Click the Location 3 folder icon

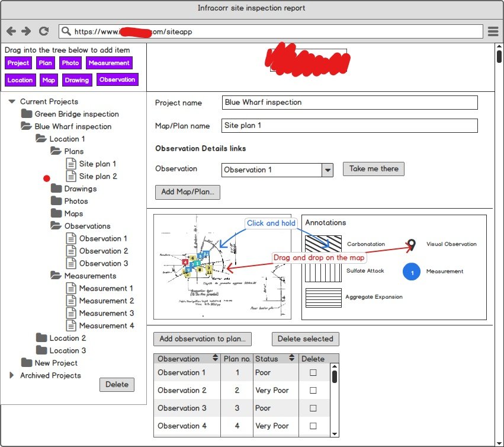click(x=41, y=350)
